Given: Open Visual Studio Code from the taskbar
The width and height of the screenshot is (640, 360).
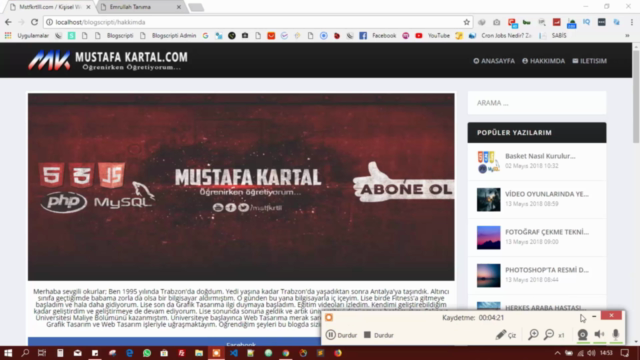Looking at the screenshot, I should click(x=233, y=353).
